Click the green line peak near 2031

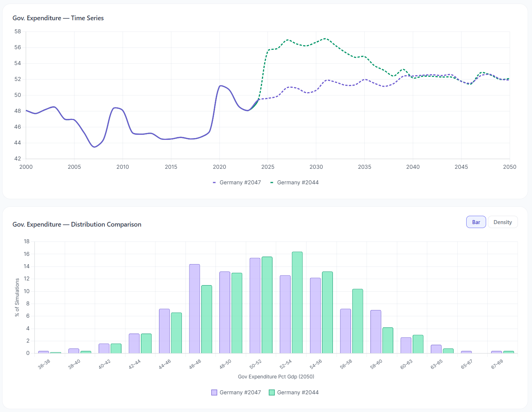click(325, 38)
